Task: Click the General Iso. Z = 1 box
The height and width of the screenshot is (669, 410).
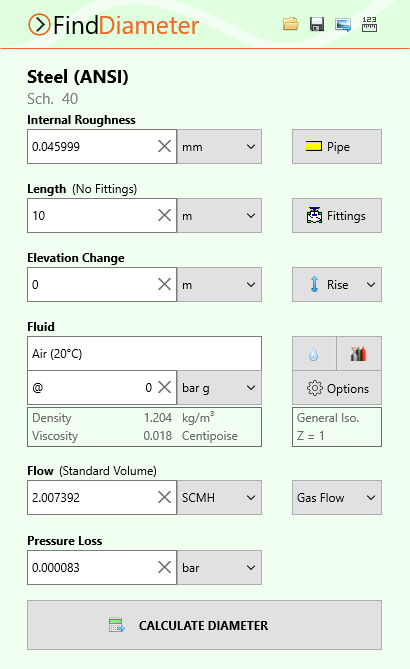Action: (x=337, y=427)
